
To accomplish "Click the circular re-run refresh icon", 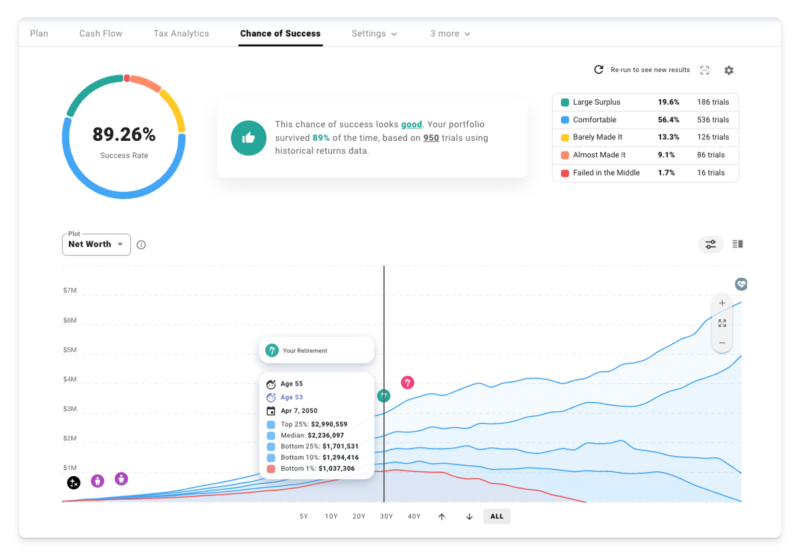I will [x=598, y=70].
